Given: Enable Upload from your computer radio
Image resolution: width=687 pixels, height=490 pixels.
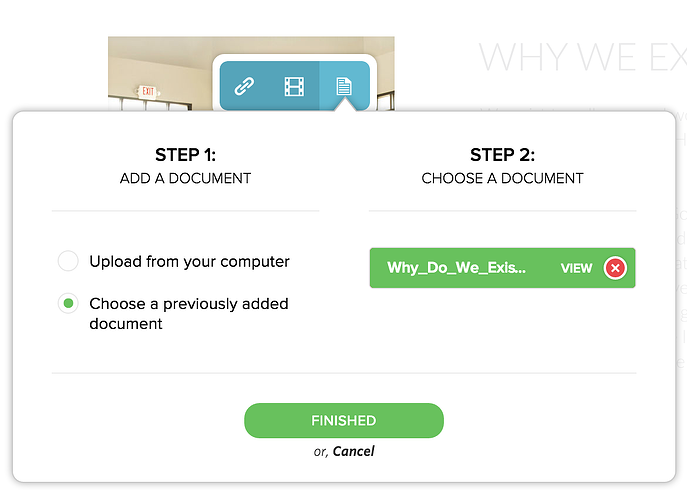Looking at the screenshot, I should pos(68,261).
